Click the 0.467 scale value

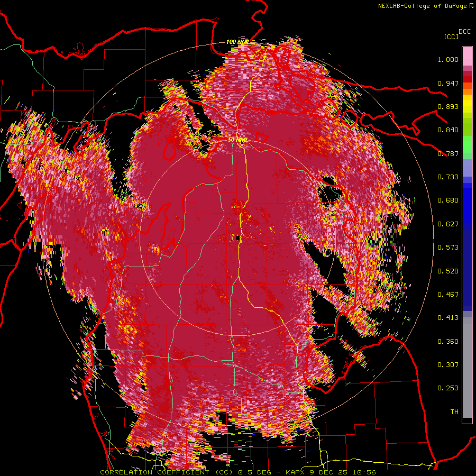coord(448,295)
